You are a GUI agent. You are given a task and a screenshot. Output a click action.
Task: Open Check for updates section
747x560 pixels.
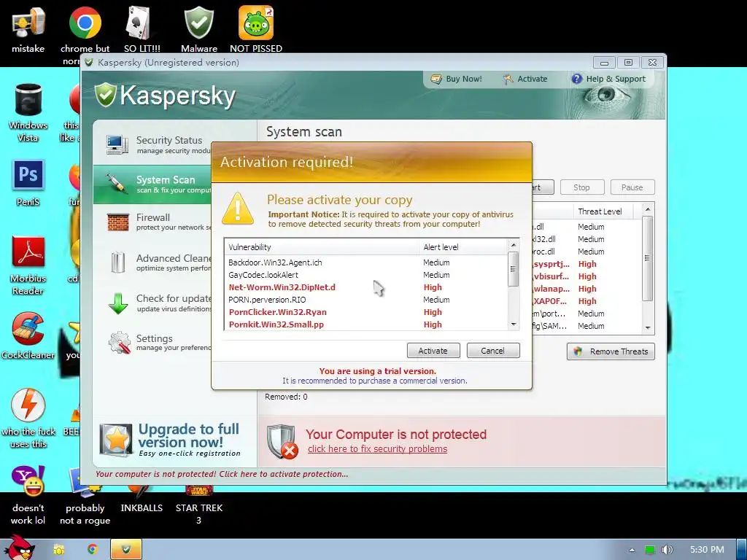[152, 303]
